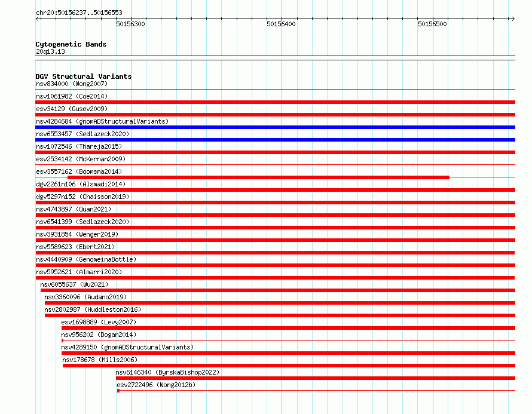The image size is (532, 414).
Task: Click the nsv834000 (Wong2007) variant label
Action: (72, 84)
